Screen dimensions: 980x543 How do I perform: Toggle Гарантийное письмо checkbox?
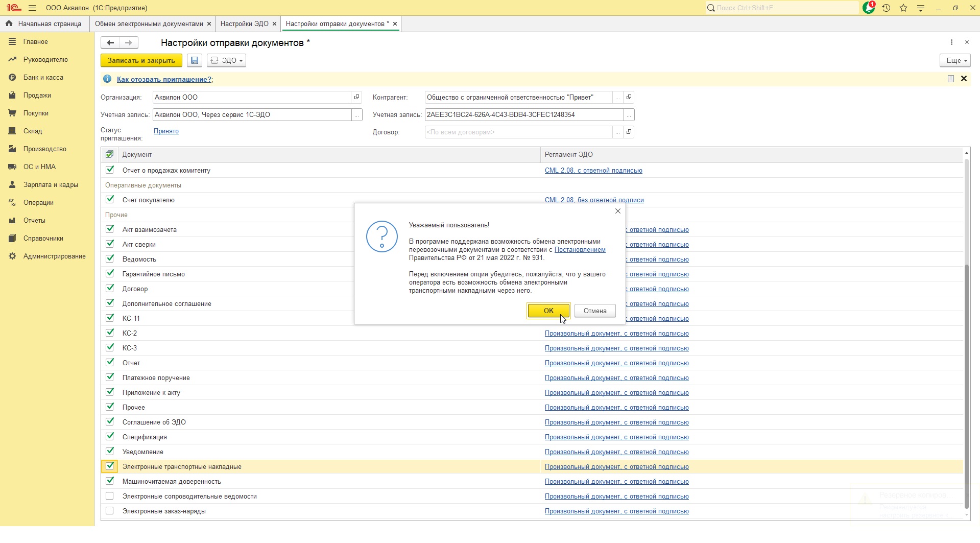[110, 273]
